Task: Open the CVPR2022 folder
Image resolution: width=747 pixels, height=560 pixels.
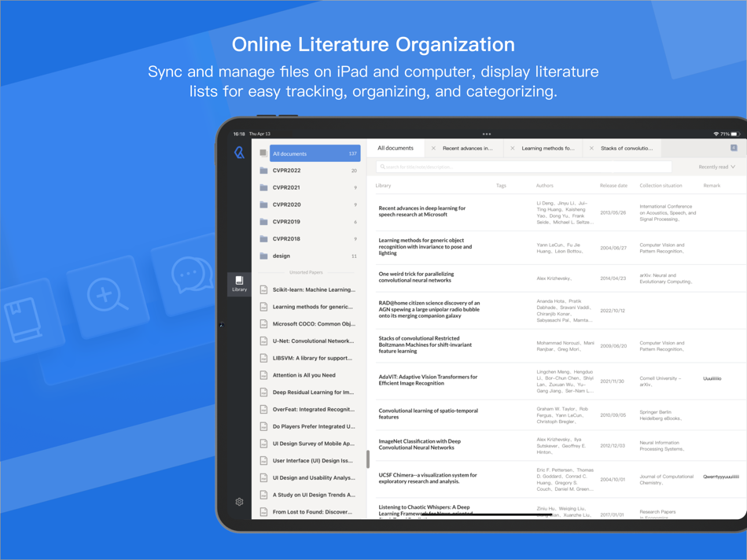Action: [309, 170]
